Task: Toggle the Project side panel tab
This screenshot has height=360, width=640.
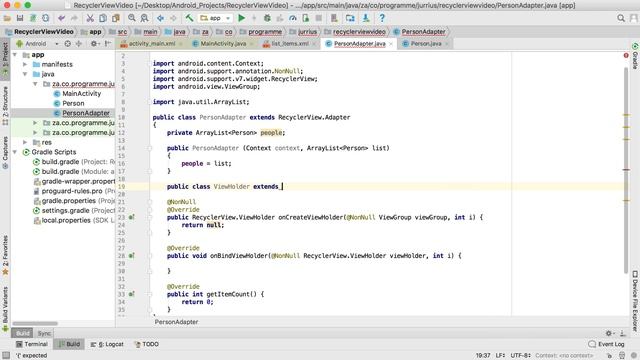Action: 5,58
